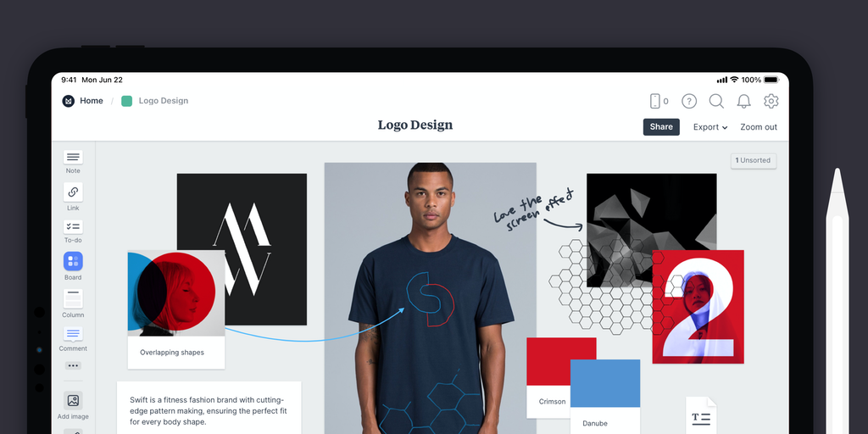
Task: Open the Overlapping shapes image card
Action: coord(176,309)
